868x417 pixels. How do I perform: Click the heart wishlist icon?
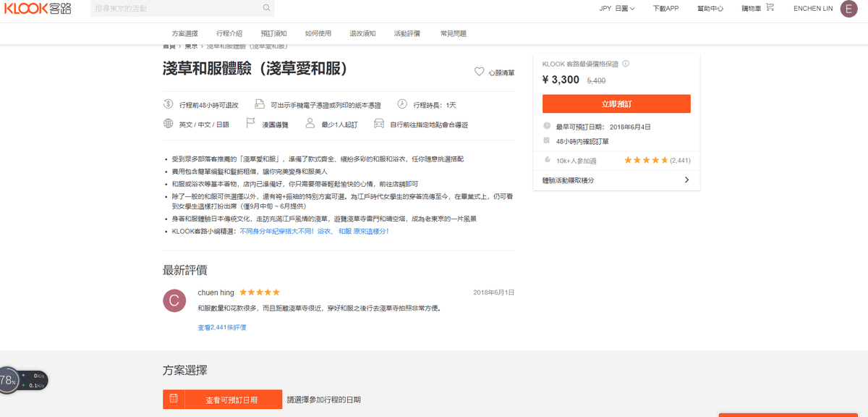click(x=479, y=72)
